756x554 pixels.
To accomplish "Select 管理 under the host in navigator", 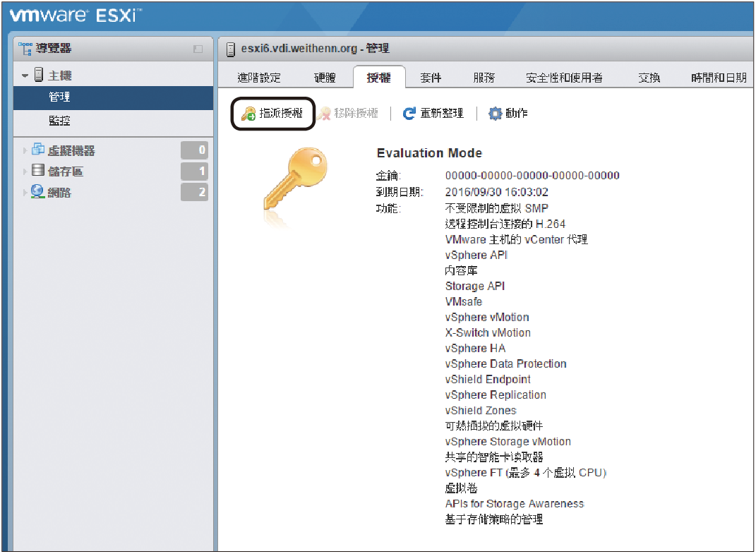I will 114,97.
